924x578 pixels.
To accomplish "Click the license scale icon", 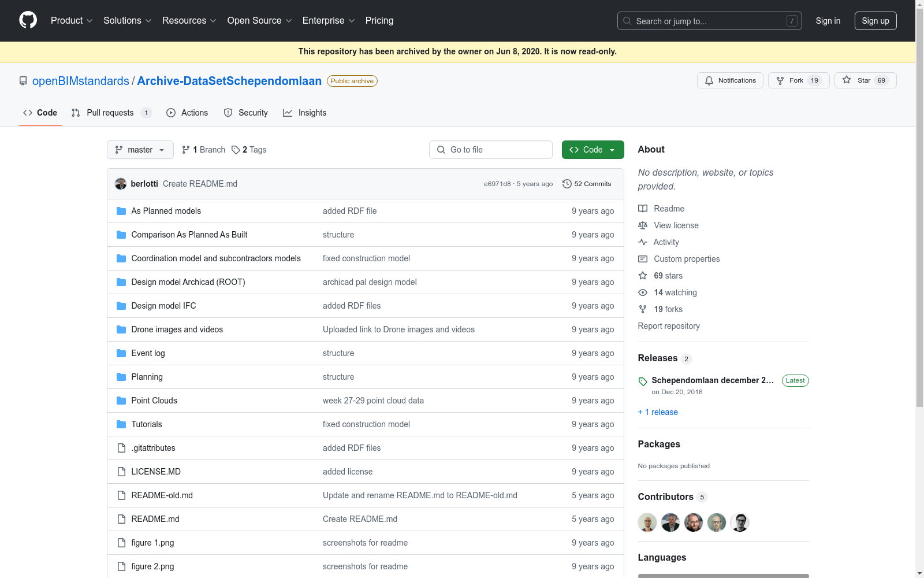I will [643, 225].
